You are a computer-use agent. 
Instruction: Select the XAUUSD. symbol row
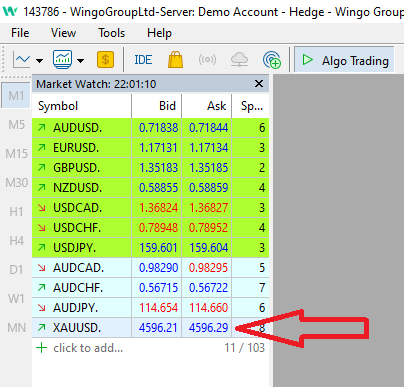tap(150, 328)
